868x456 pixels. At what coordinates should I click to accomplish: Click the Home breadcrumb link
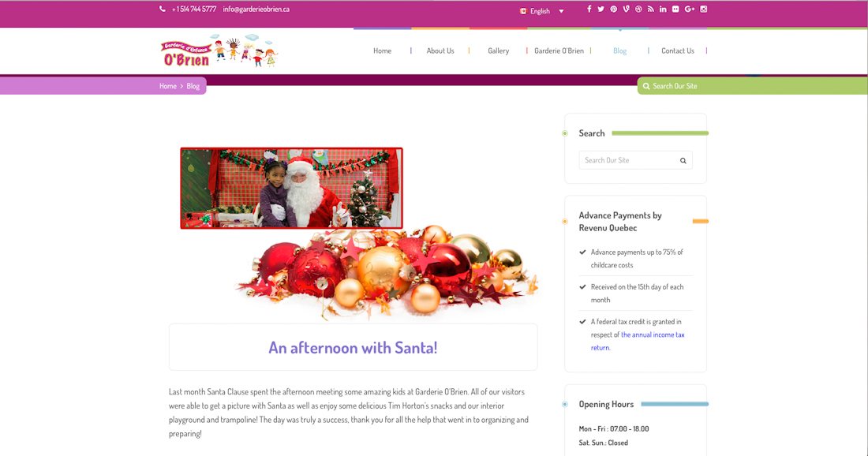[168, 86]
